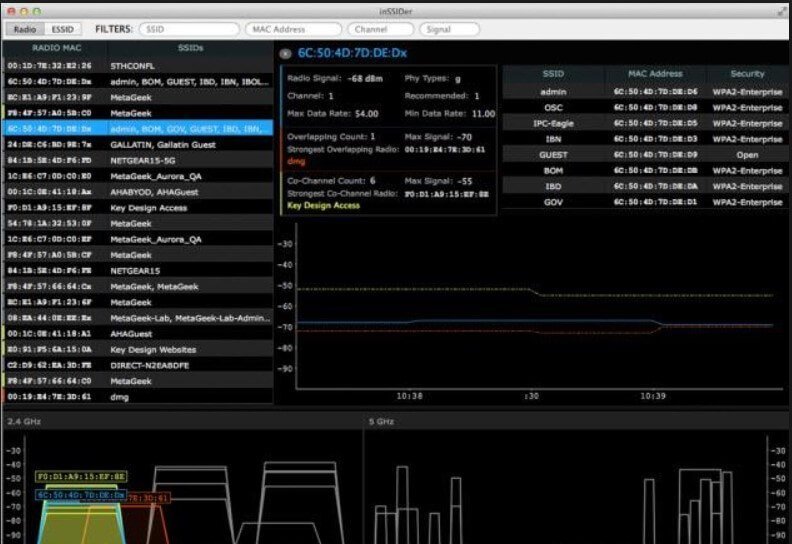This screenshot has width=792, height=544.
Task: Select MetaGeek row with MAC F8:4F:57:A0:5B:CF
Action: (x=138, y=255)
